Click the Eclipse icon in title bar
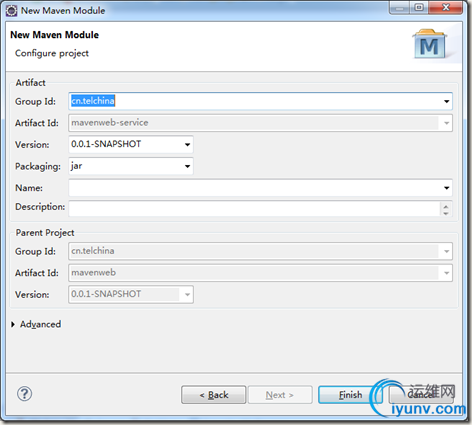Screen dimensions: 472x425 [11, 11]
